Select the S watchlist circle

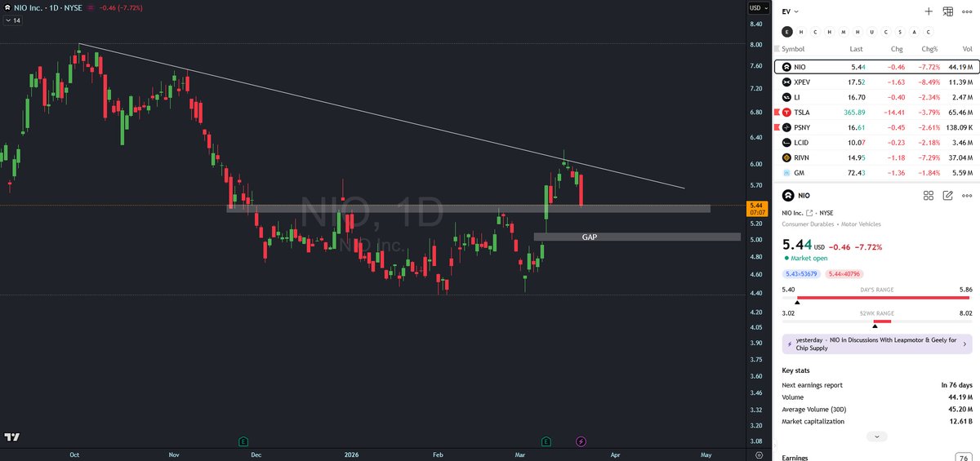[900, 32]
